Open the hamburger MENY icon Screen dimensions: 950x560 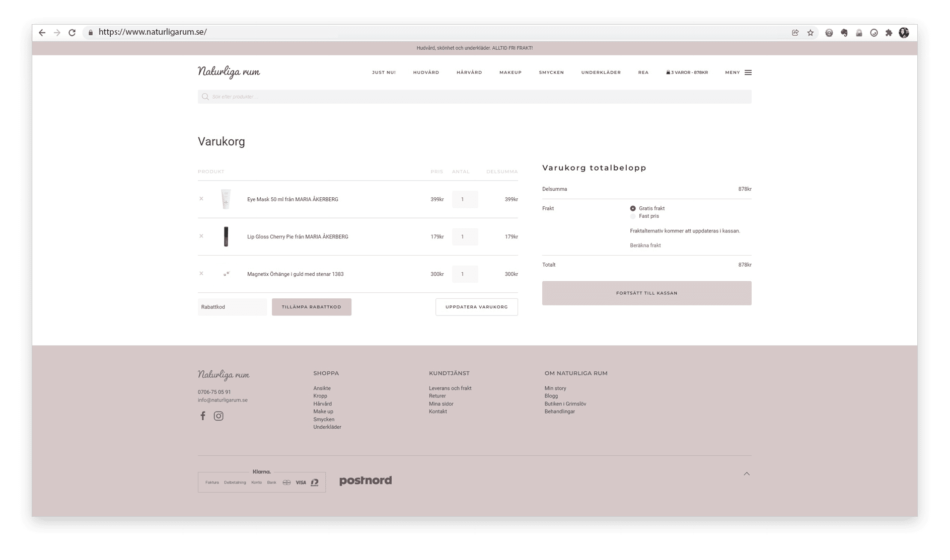coord(748,72)
